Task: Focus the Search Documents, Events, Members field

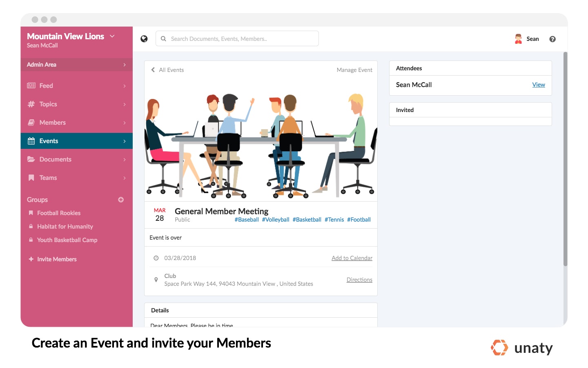Action: coord(237,39)
